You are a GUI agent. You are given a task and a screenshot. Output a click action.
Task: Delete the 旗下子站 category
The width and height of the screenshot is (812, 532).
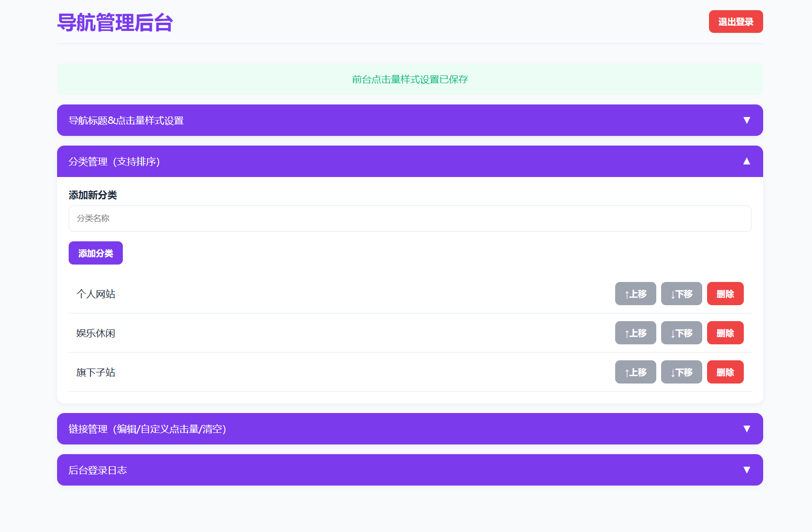click(725, 372)
